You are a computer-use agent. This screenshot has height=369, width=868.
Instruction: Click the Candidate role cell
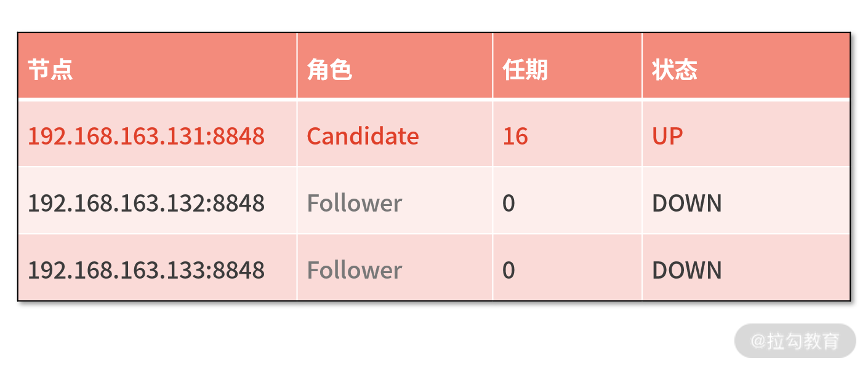[363, 136]
